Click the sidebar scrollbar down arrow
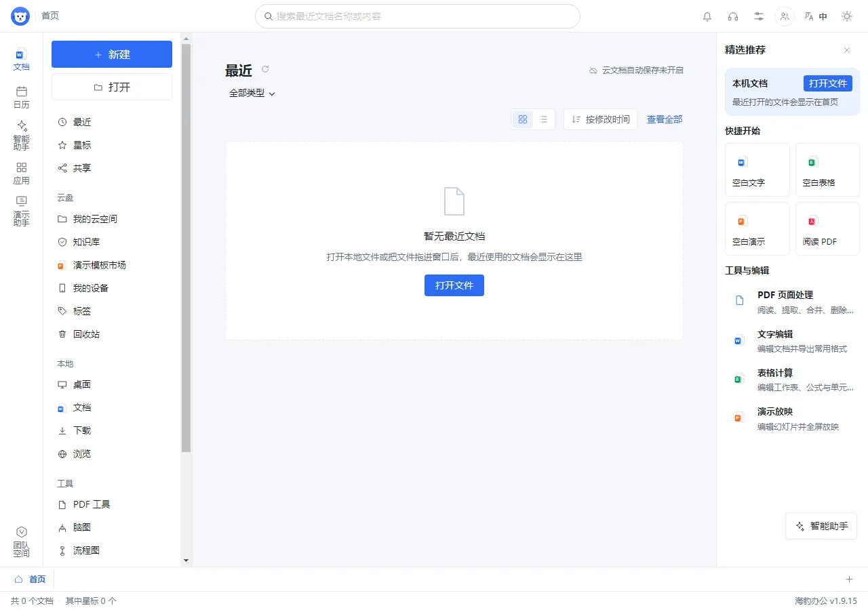The height and width of the screenshot is (610, 868). 186,561
